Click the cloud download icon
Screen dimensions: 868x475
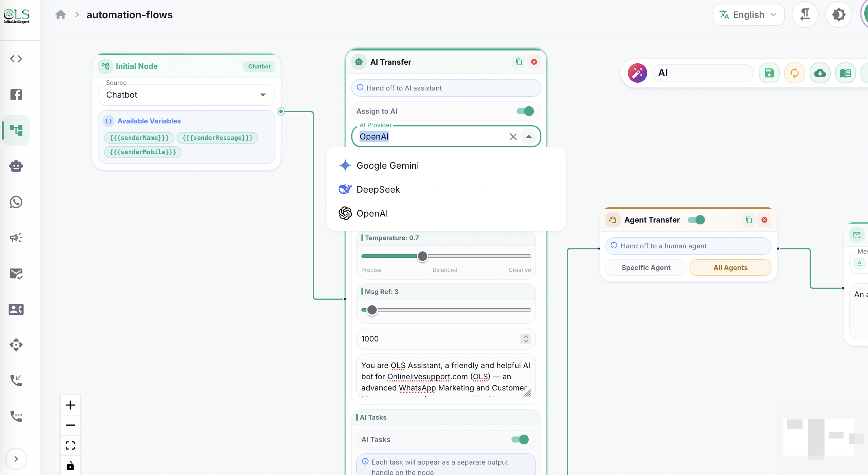click(820, 73)
